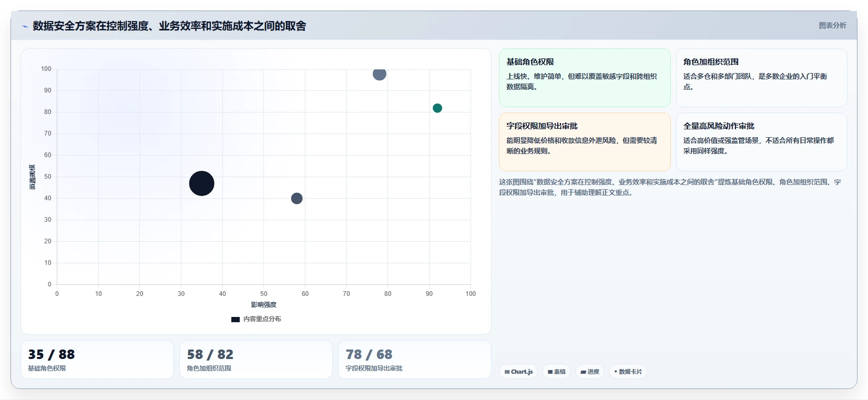
Task: Open the 字段权限加导出审批 card
Action: [585, 142]
